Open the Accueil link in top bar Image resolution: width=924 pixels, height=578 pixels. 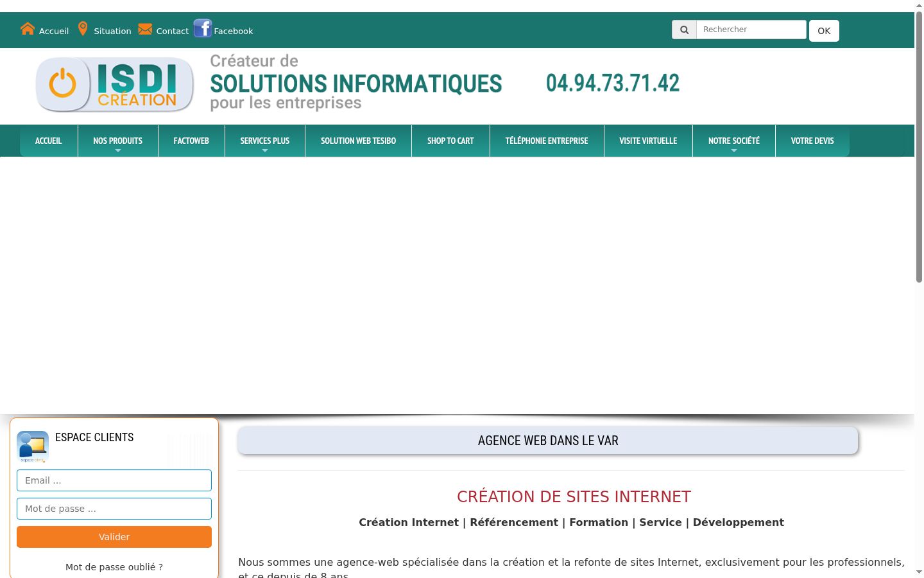tap(54, 31)
